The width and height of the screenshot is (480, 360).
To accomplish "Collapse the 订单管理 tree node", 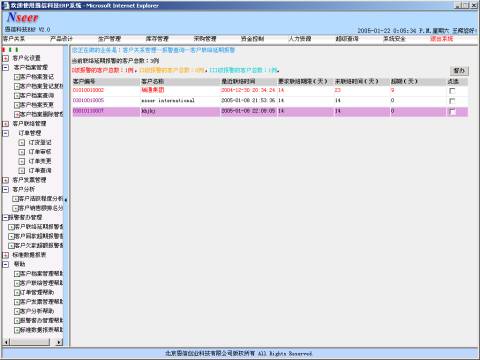I will click(x=6, y=133).
